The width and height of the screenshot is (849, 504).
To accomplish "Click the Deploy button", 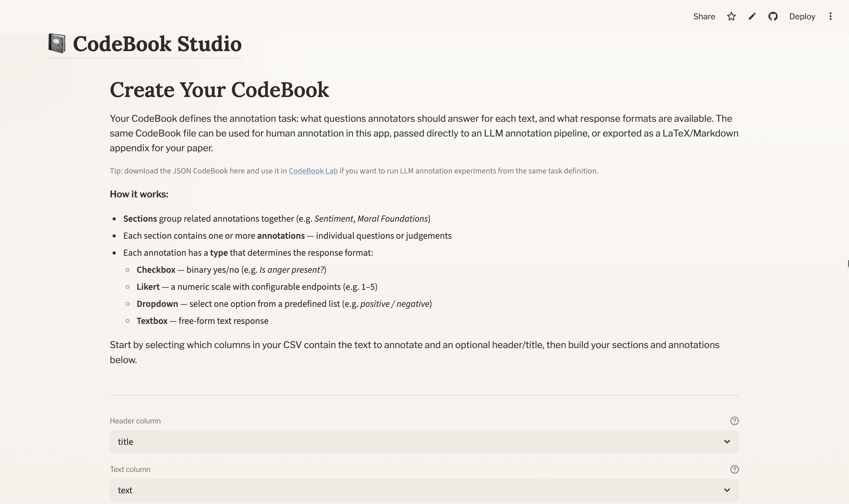I will tap(802, 16).
